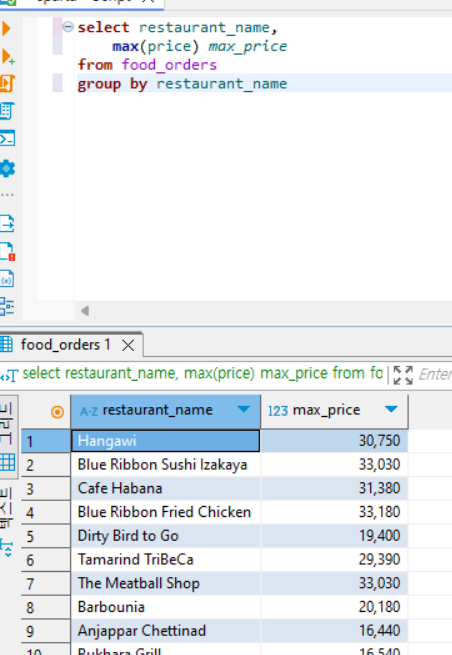Click the SQL query icon beside result query text

pyautogui.click(x=9, y=376)
